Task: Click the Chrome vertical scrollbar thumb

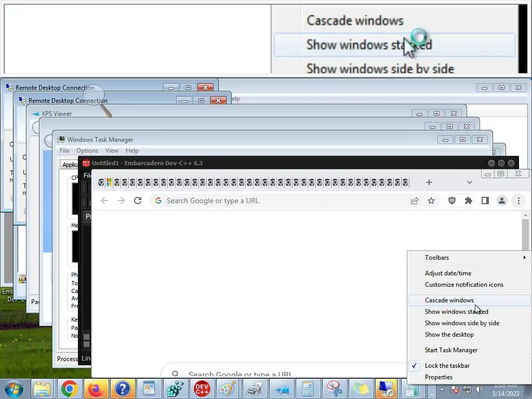Action: [525, 235]
